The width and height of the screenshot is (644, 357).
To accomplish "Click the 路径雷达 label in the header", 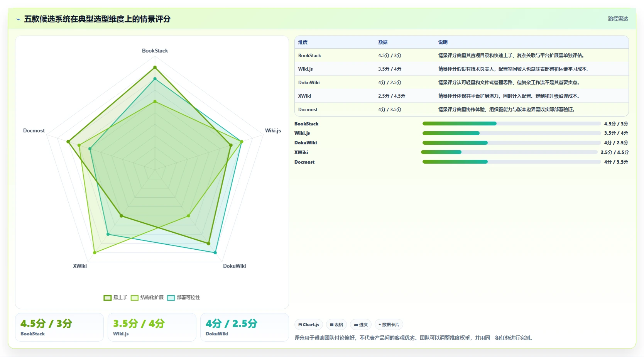I will [x=618, y=19].
